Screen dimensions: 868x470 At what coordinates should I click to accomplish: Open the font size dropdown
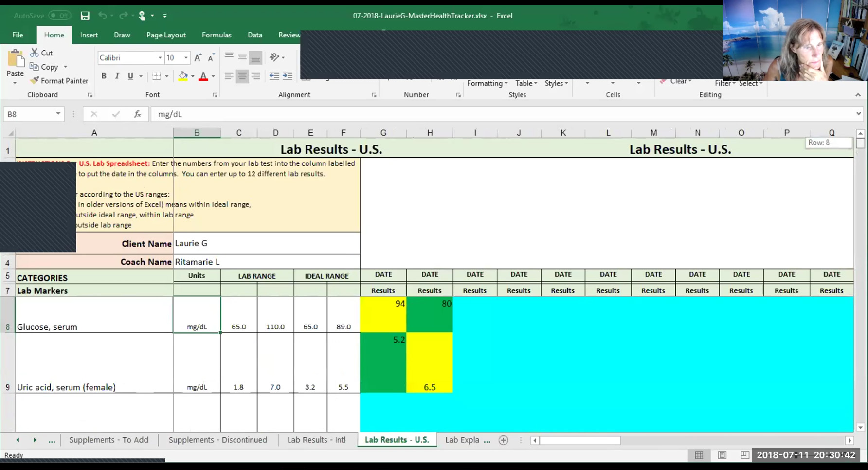(186, 58)
